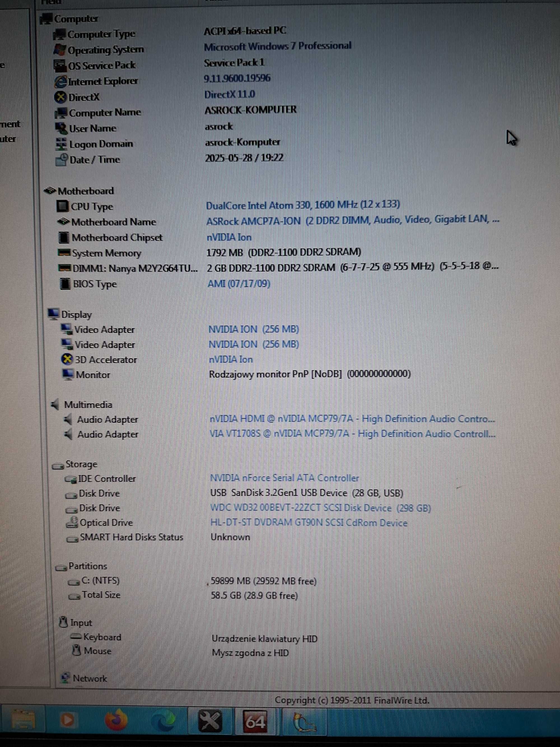Open the ASRock AMCP7A-ION motherboard link
Viewport: 560px width, 747px height.
[x=353, y=220]
